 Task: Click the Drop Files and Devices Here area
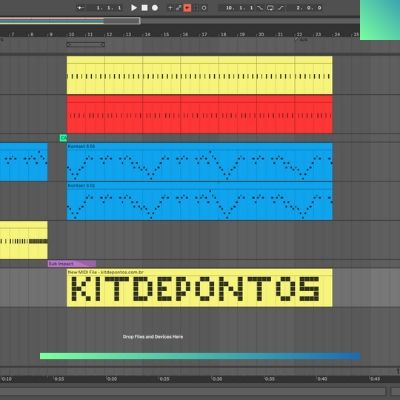153,337
